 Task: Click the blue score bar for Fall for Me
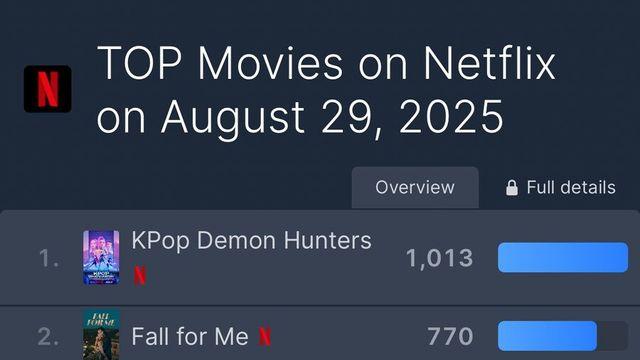tap(547, 336)
